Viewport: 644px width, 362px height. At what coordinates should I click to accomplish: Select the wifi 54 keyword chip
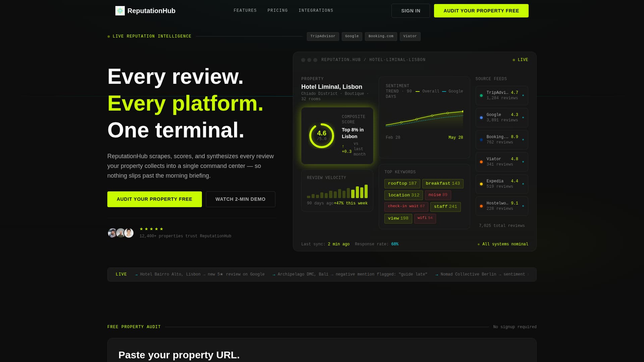click(425, 218)
